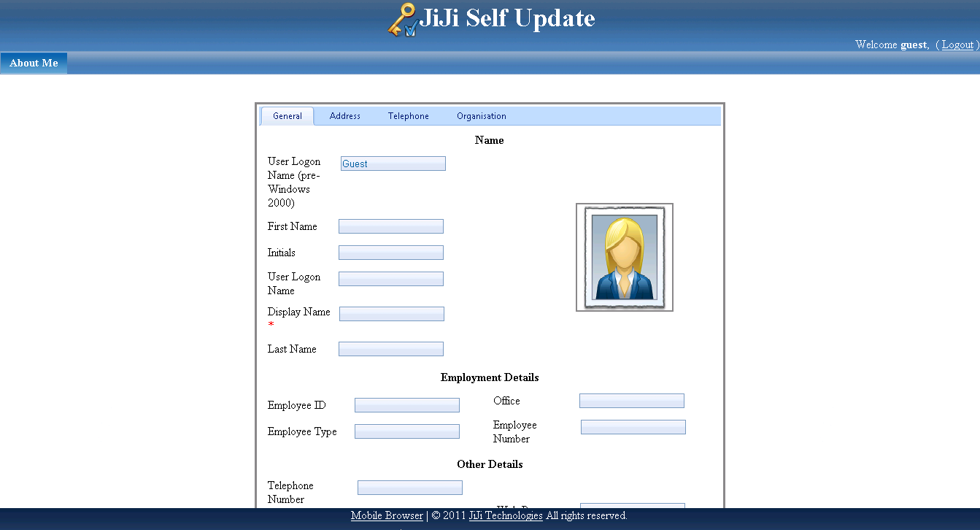Image resolution: width=980 pixels, height=530 pixels.
Task: Click the Employee Type input field
Action: (x=407, y=431)
